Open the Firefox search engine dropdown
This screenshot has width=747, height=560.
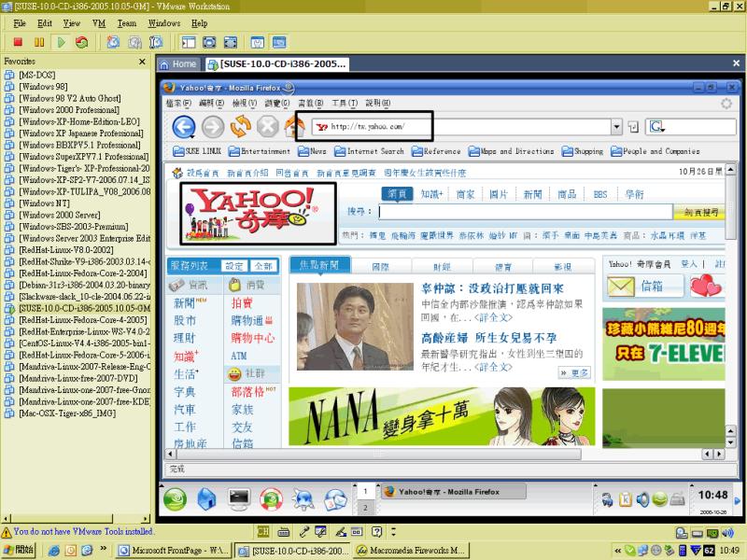pyautogui.click(x=657, y=127)
